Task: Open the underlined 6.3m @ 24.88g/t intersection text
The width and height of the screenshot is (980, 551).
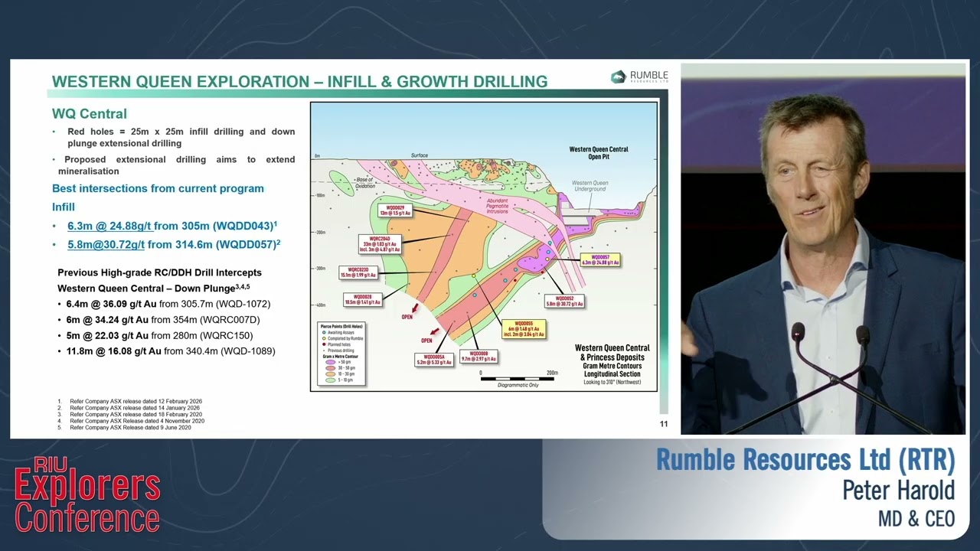Action: click(x=109, y=226)
